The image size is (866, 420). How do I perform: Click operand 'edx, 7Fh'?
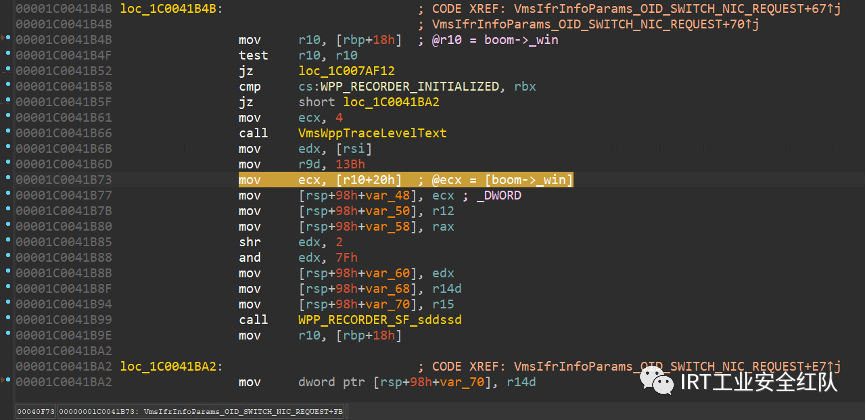point(328,258)
